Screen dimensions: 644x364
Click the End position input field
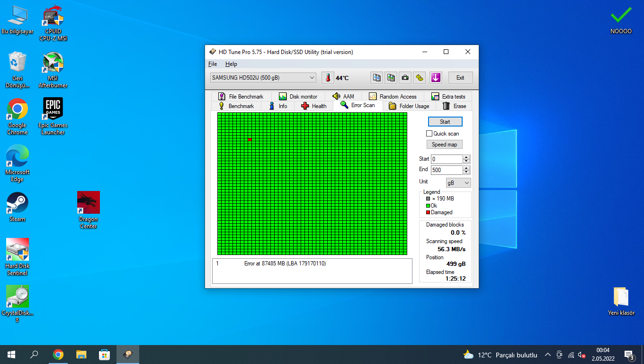click(447, 170)
